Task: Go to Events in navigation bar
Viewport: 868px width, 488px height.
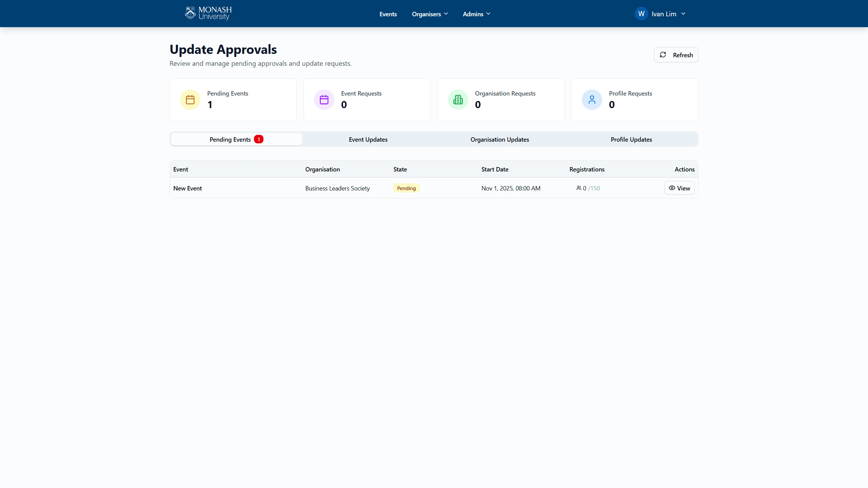Action: coord(388,14)
